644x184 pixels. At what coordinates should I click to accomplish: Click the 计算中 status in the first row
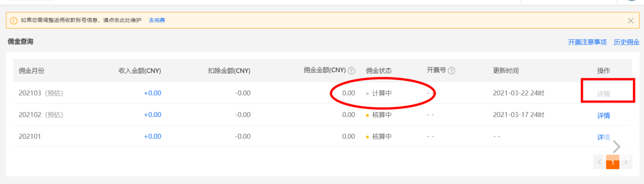(382, 93)
